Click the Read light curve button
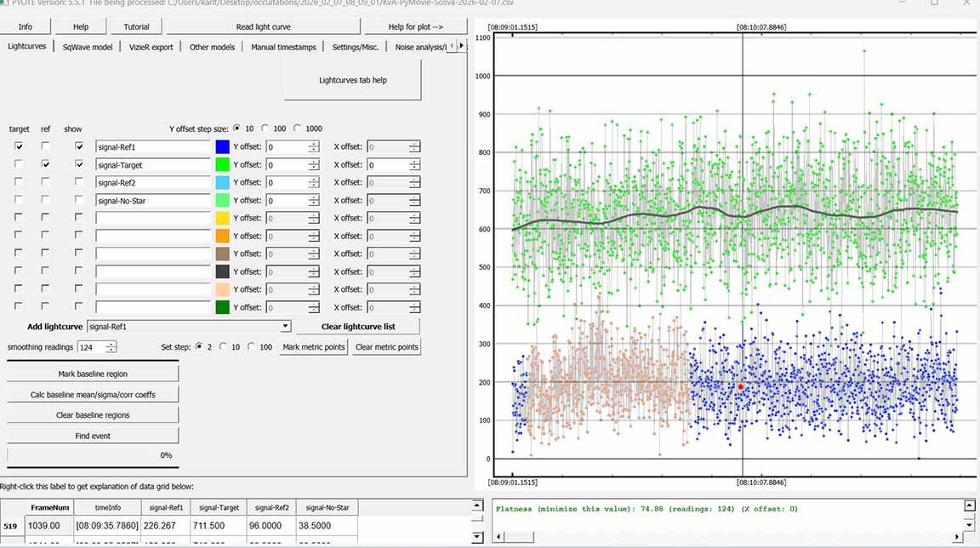The height and width of the screenshot is (548, 980). point(263,26)
